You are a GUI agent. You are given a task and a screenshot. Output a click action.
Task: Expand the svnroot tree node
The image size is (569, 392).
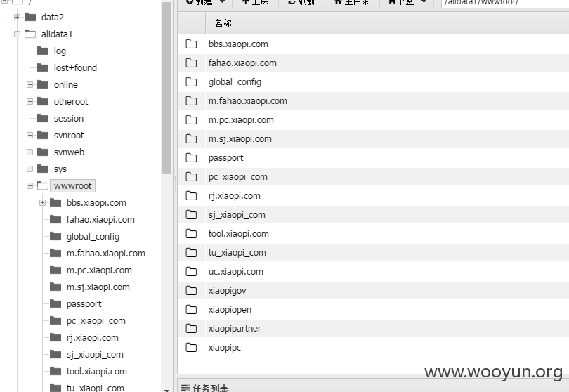click(30, 135)
